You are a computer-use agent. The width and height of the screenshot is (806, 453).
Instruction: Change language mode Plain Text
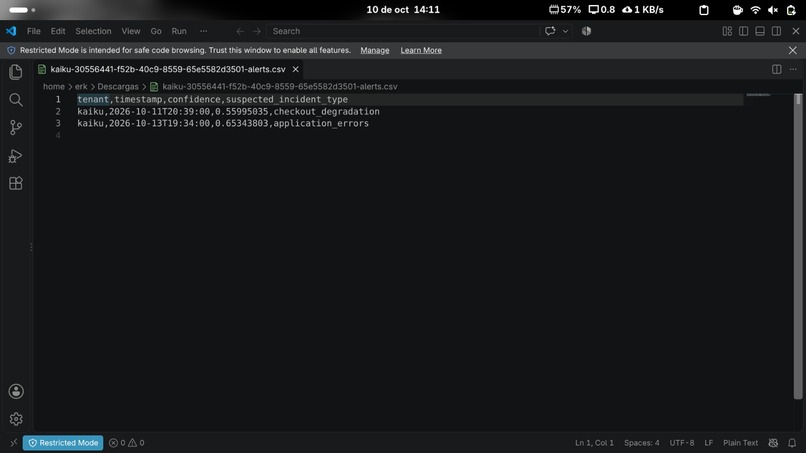740,443
